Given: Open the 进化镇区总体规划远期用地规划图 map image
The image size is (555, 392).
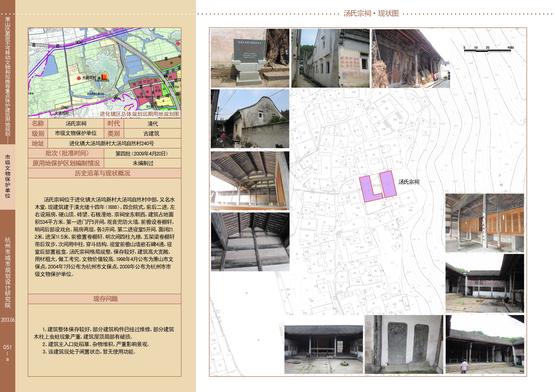Looking at the screenshot, I should pos(104,73).
